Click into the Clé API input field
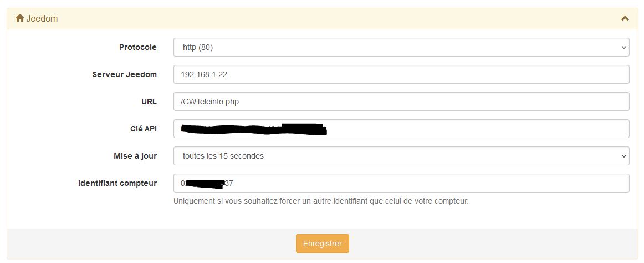 click(401, 129)
